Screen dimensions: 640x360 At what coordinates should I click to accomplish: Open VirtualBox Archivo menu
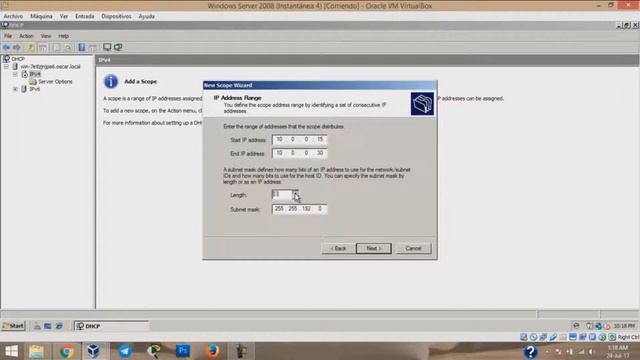pyautogui.click(x=13, y=16)
